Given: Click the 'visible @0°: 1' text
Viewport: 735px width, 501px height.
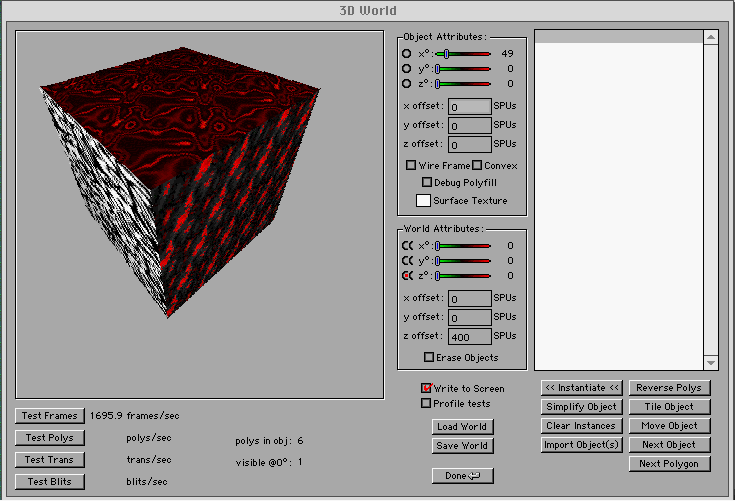Looking at the screenshot, I should [x=269, y=463].
